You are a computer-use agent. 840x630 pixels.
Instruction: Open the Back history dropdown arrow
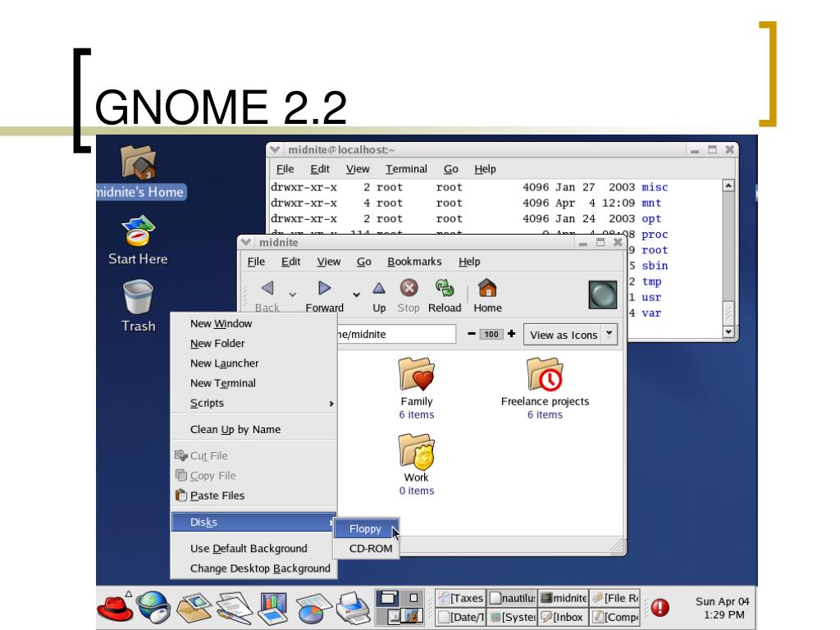click(293, 294)
